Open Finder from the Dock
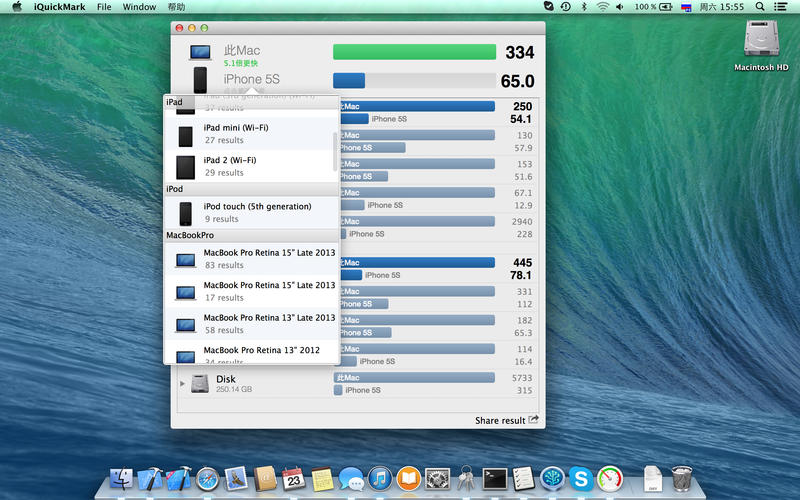Image resolution: width=800 pixels, height=500 pixels. point(121,479)
